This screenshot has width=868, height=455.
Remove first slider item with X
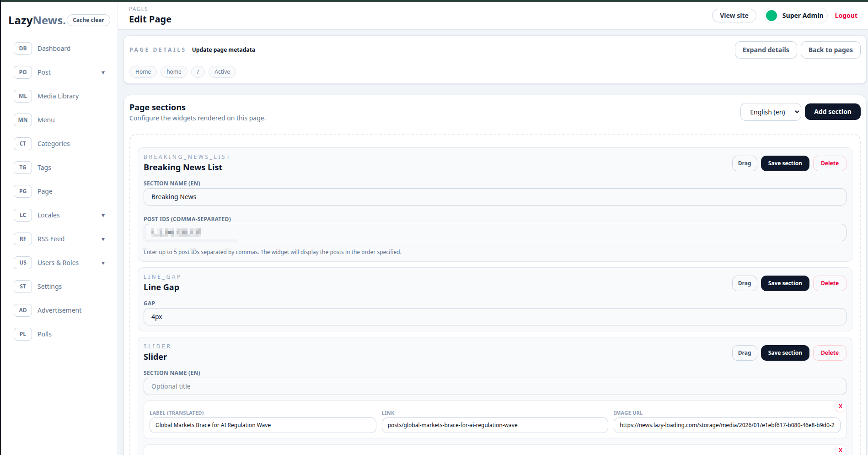click(x=840, y=406)
